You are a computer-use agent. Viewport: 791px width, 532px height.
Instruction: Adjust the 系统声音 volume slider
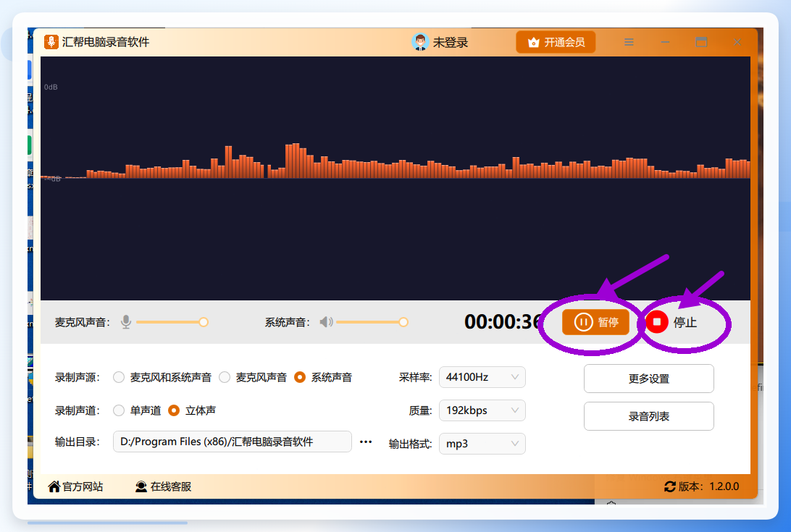point(372,322)
